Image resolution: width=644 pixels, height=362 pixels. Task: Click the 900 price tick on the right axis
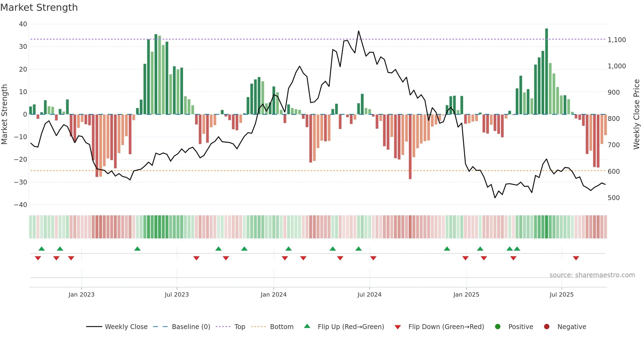614,92
